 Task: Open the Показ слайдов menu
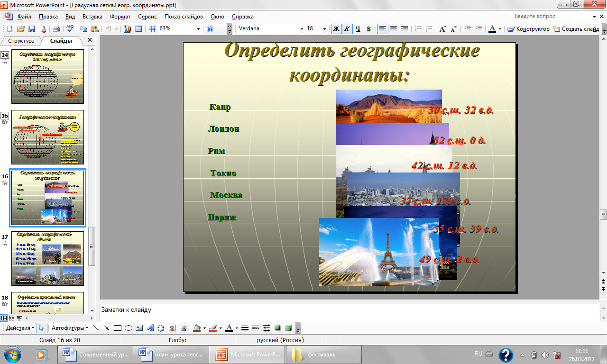(184, 17)
